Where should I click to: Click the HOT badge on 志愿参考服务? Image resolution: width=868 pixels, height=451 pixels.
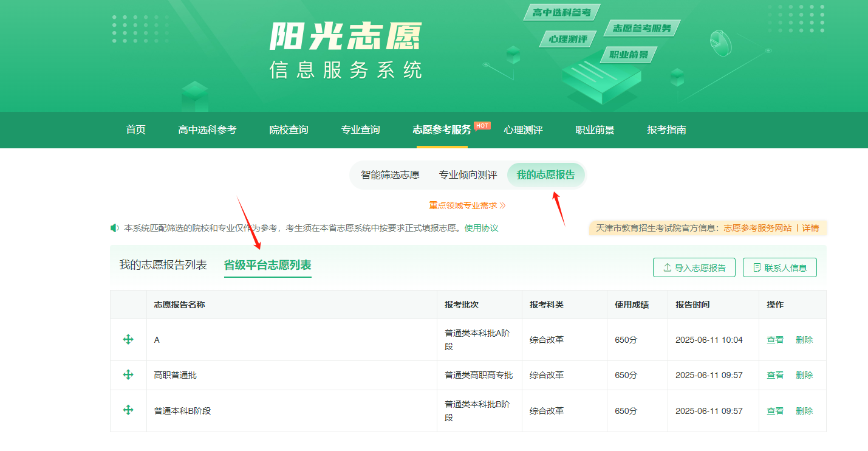[482, 125]
